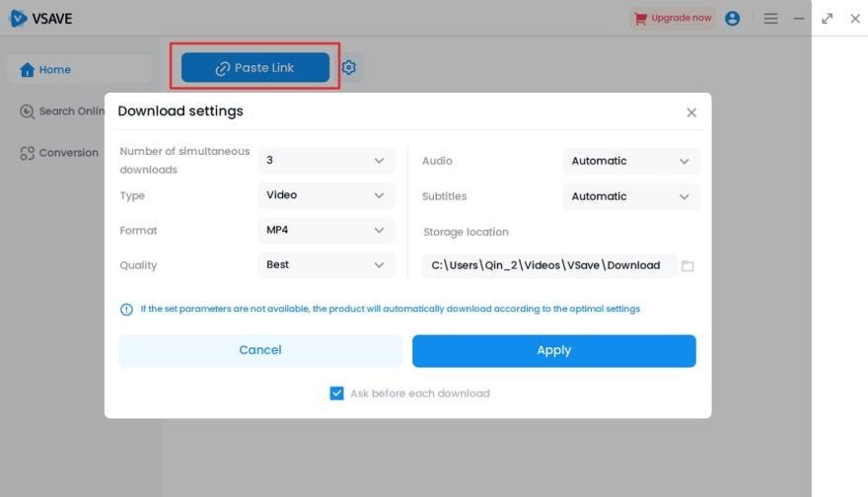The height and width of the screenshot is (497, 868).
Task: Open the Format dropdown showing MP4
Action: pyautogui.click(x=325, y=230)
